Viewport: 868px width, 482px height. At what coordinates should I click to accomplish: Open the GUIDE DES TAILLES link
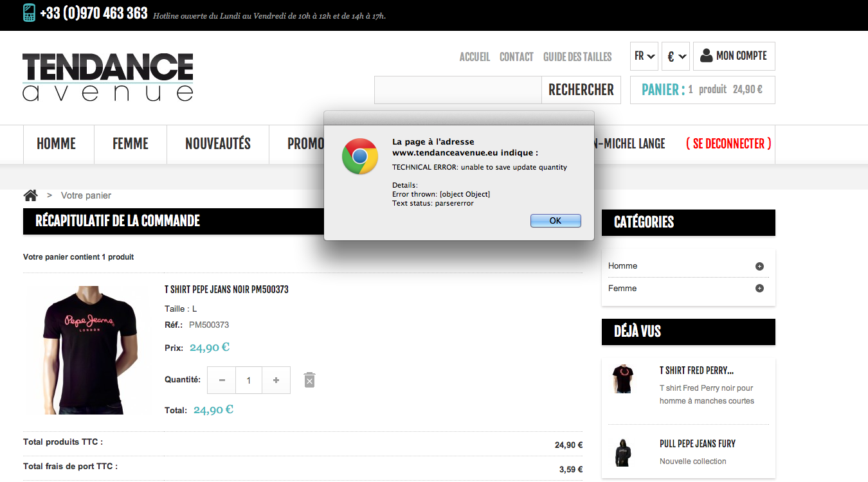577,57
